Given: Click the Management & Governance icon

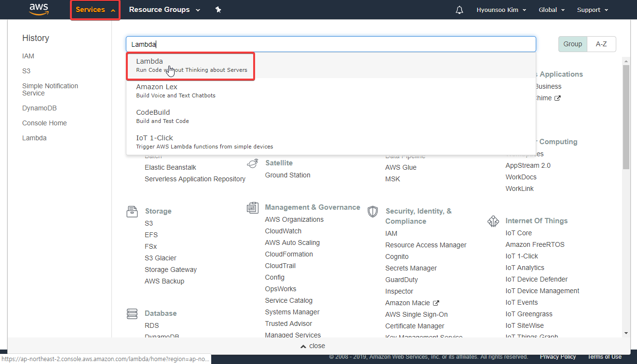Looking at the screenshot, I should coord(252,208).
